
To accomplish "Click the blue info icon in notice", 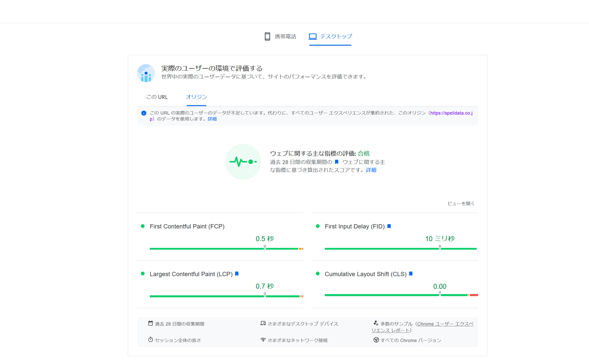I will pyautogui.click(x=144, y=113).
